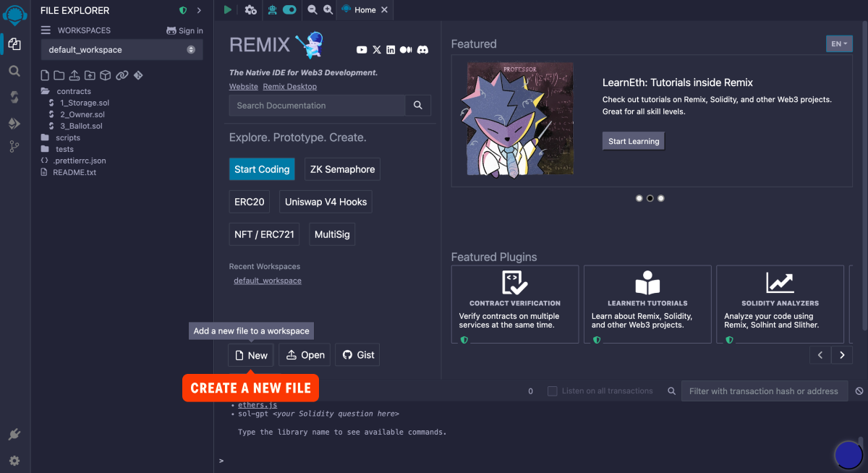The width and height of the screenshot is (868, 473).
Task: Clear terminal with the ban icon
Action: [859, 391]
